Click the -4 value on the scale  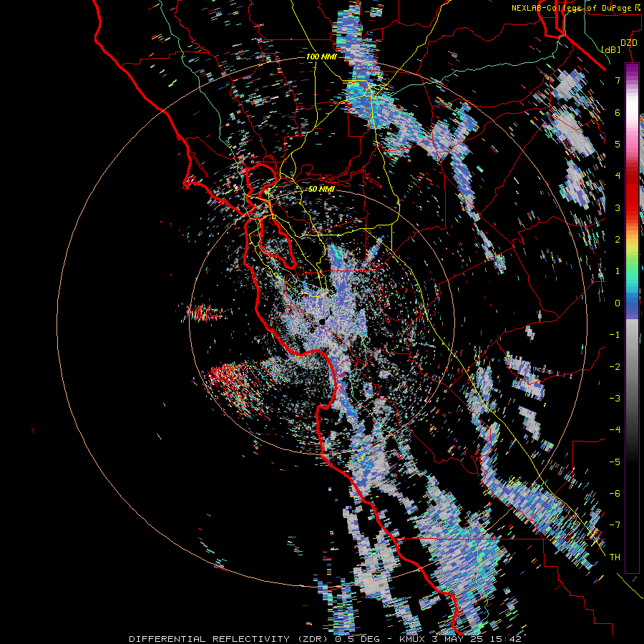[x=615, y=430]
